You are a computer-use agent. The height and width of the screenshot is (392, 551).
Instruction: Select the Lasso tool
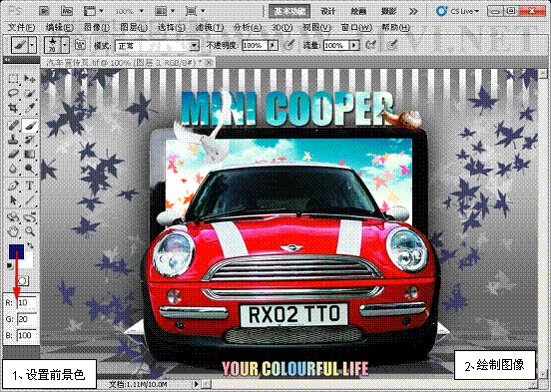coord(13,93)
